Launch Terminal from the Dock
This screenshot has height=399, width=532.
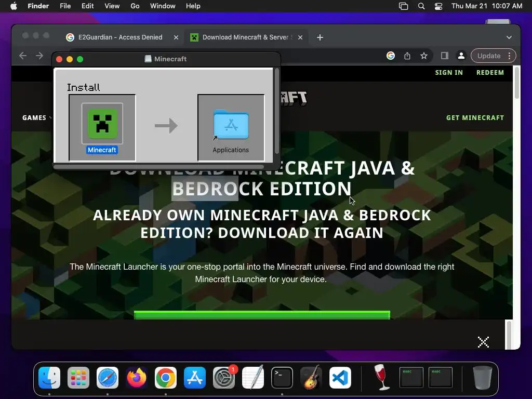coord(282,378)
